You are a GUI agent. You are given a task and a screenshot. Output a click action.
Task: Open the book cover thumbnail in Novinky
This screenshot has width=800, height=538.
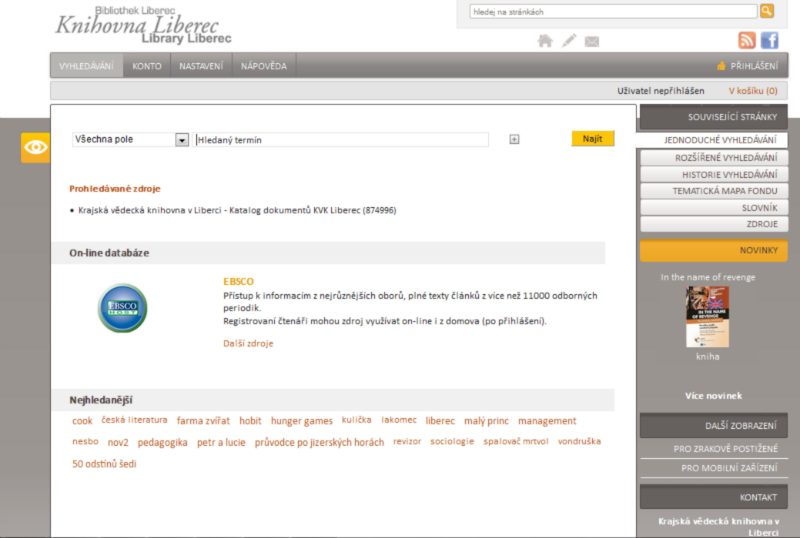click(x=707, y=317)
